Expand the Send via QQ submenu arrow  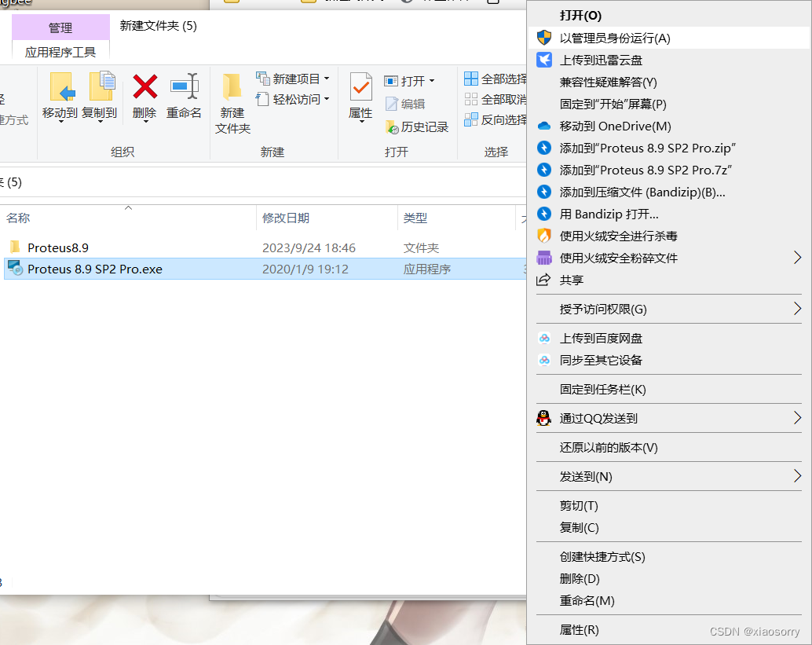pos(798,418)
